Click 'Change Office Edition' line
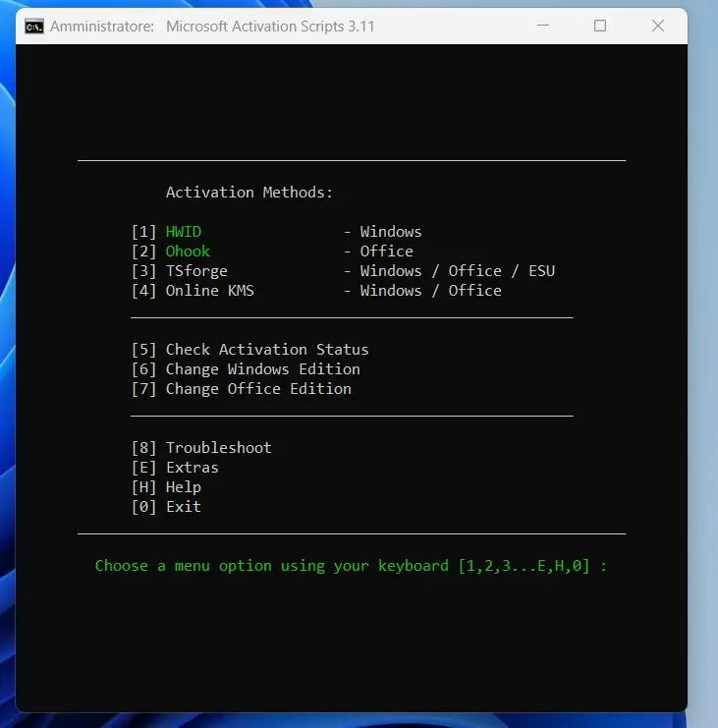Image resolution: width=718 pixels, height=728 pixels. pos(258,389)
